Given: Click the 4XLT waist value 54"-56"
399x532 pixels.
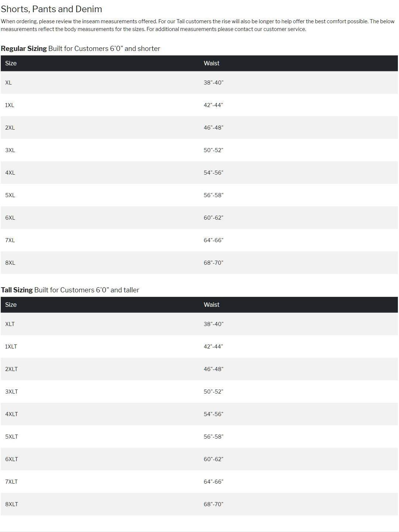Looking at the screenshot, I should point(213,414).
